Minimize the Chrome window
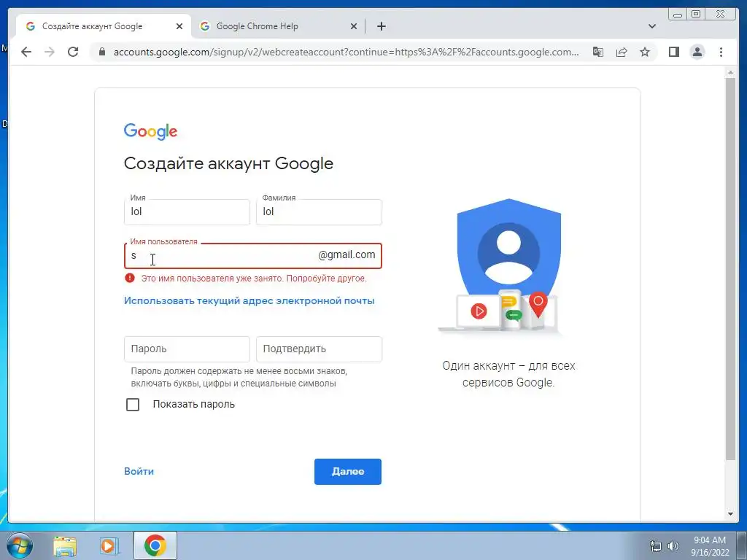The height and width of the screenshot is (560, 747). pyautogui.click(x=678, y=15)
